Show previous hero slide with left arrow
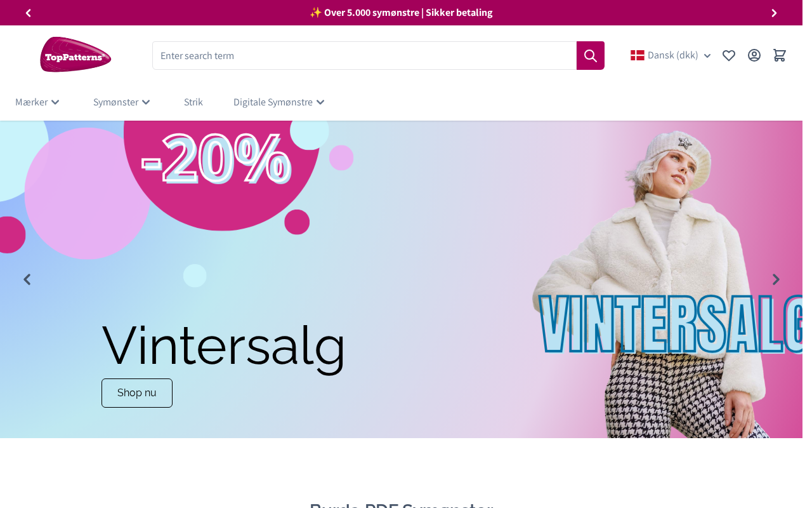The width and height of the screenshot is (812, 508). pyautogui.click(x=27, y=279)
